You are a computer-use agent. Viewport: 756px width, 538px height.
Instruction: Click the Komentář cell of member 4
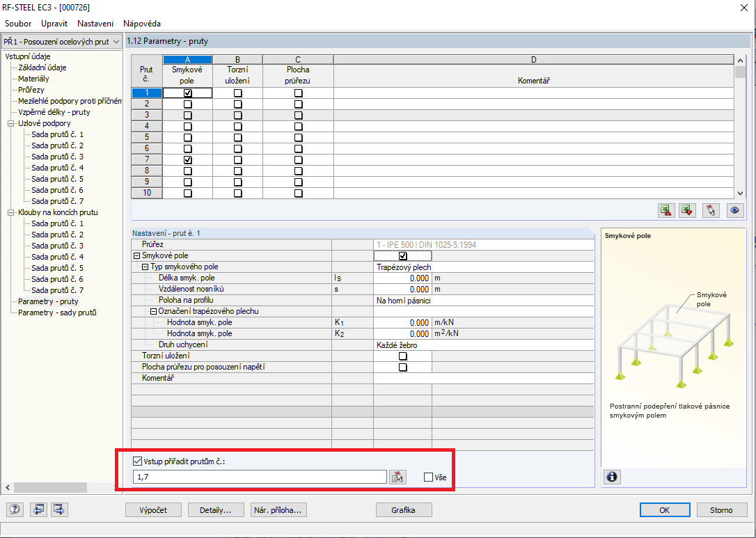[534, 126]
